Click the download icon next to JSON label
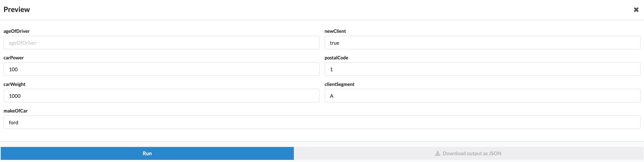 437,153
